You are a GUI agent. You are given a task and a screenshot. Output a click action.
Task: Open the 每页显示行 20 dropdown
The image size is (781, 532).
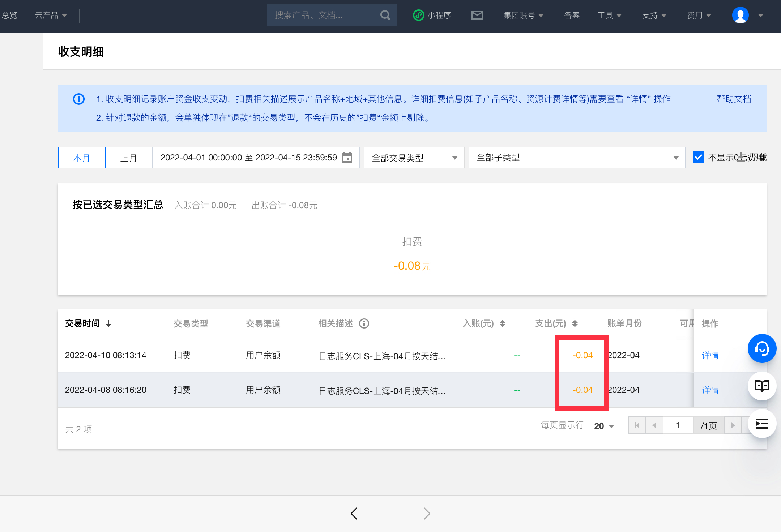(x=604, y=426)
